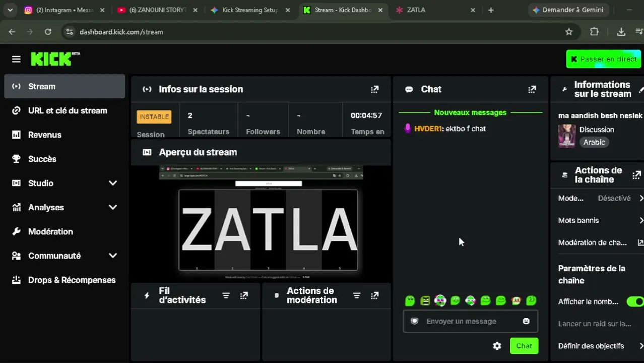Open the Actions de modération filter options
Image resolution: width=644 pixels, height=363 pixels.
click(x=356, y=295)
